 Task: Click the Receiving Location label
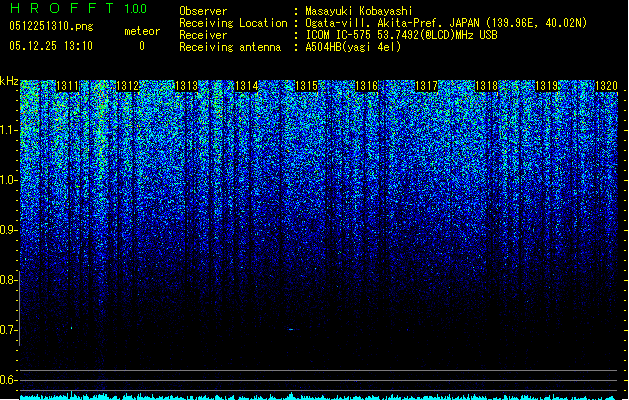pyautogui.click(x=233, y=23)
